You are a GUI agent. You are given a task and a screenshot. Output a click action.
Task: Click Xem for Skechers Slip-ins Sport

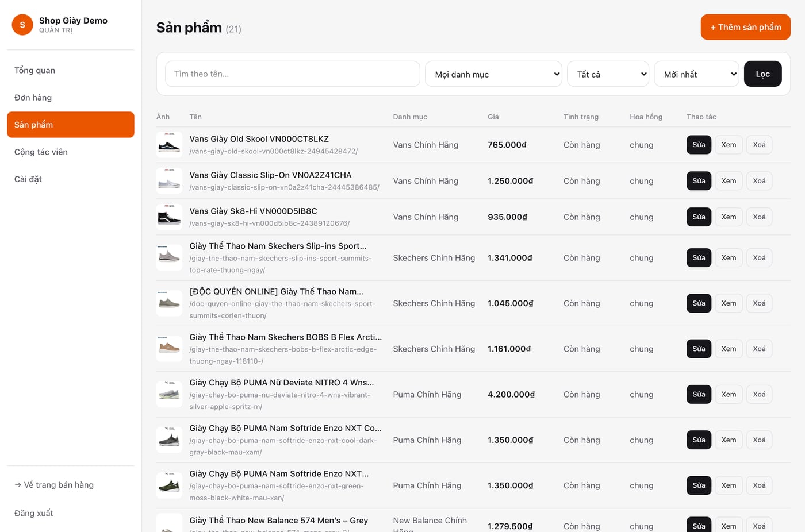click(729, 258)
